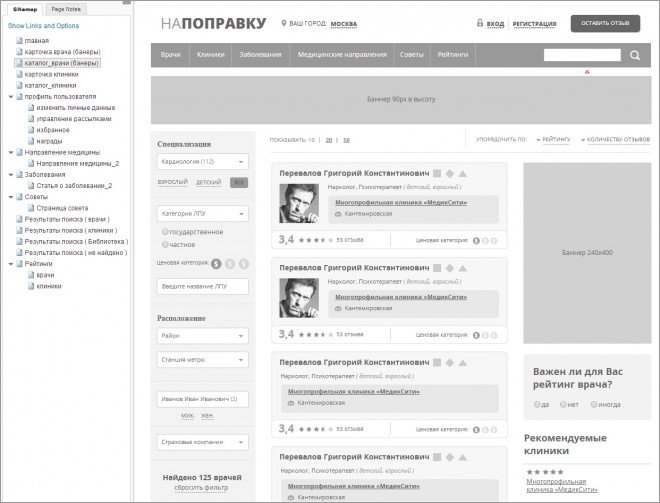This screenshot has height=503, width=660.
Task: Click the location pin icon near ВАШ ГОРОД
Action: [x=284, y=23]
